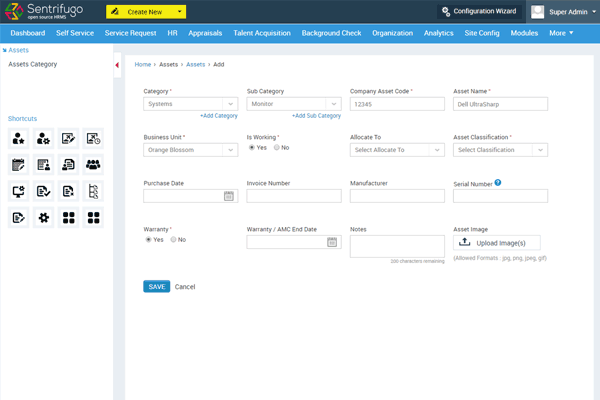
Task: Click the team group shortcut icon
Action: tap(93, 165)
